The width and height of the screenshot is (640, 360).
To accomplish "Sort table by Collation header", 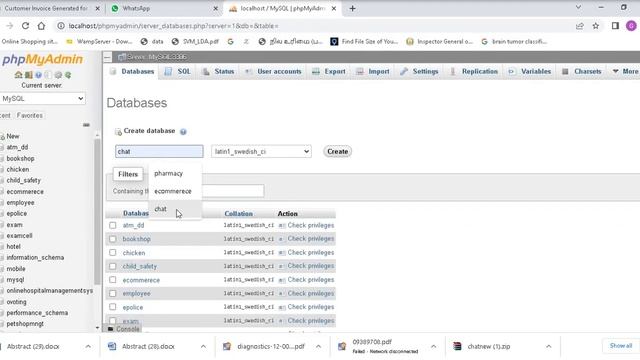I will (x=238, y=213).
